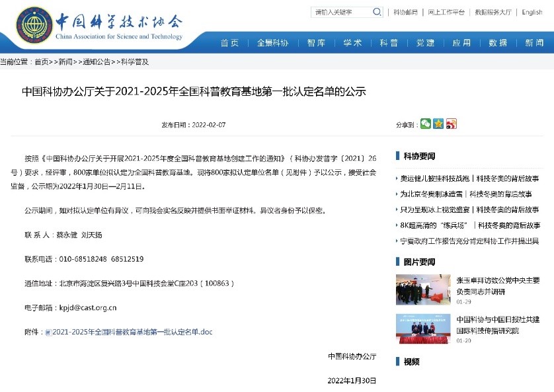Image resolution: width=554 pixels, height=392 pixels.
Task: Click the signature 中国科协办公厅
Action: (352, 356)
